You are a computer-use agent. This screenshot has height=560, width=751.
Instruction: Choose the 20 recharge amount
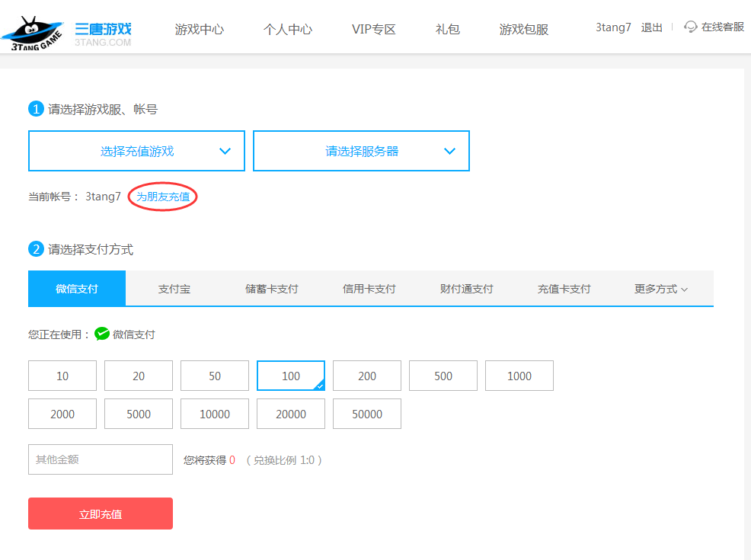(139, 376)
